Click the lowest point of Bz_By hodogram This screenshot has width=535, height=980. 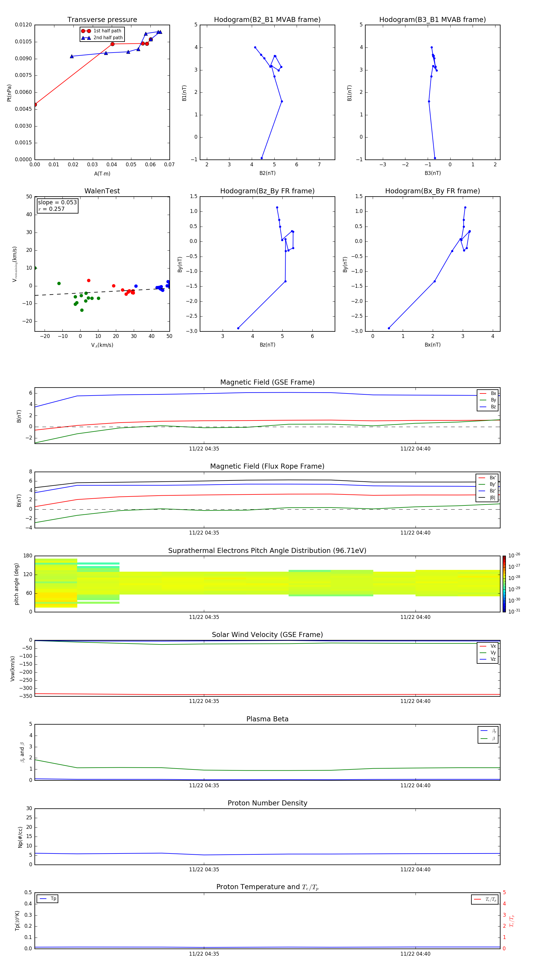pyautogui.click(x=238, y=328)
